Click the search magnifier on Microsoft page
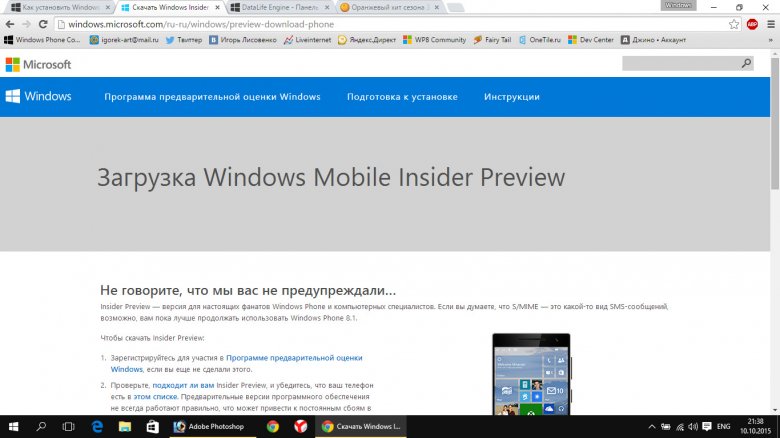 click(x=746, y=63)
